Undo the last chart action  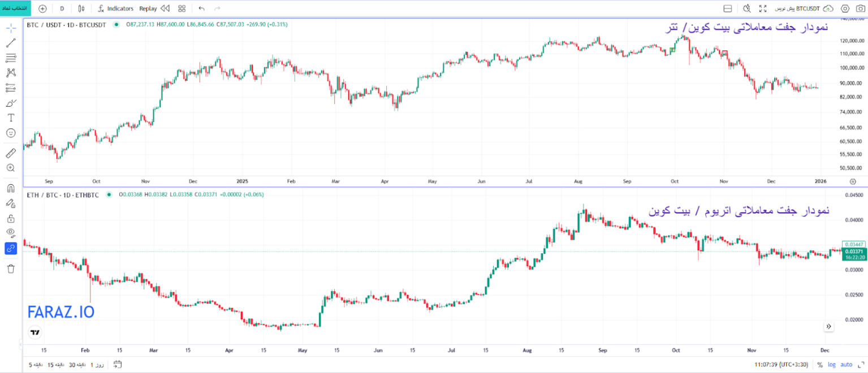click(202, 8)
